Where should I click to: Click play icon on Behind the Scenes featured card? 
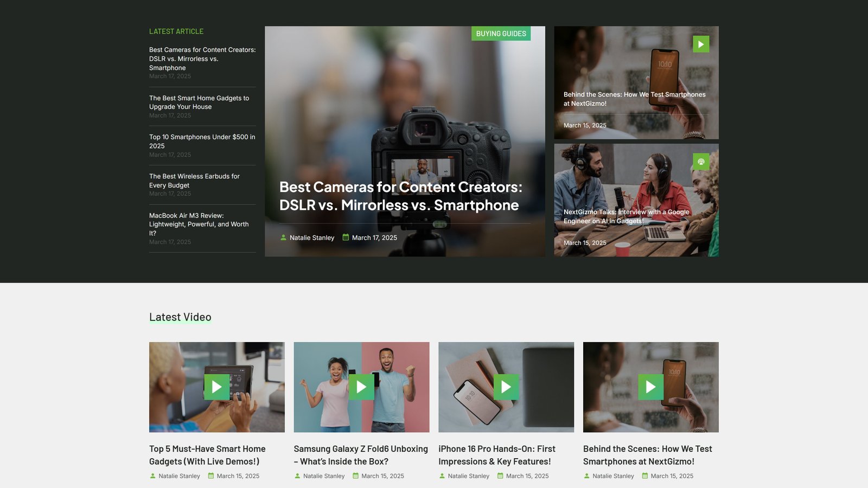point(700,44)
